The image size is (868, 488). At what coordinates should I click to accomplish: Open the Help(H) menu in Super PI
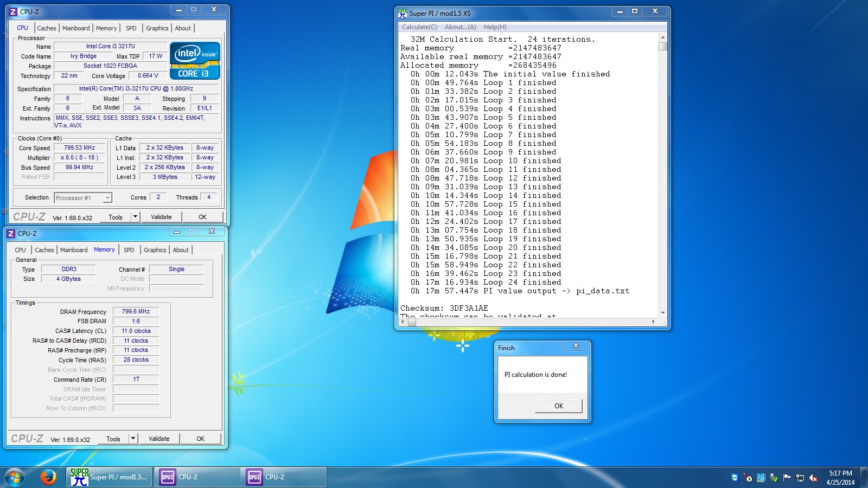[495, 27]
